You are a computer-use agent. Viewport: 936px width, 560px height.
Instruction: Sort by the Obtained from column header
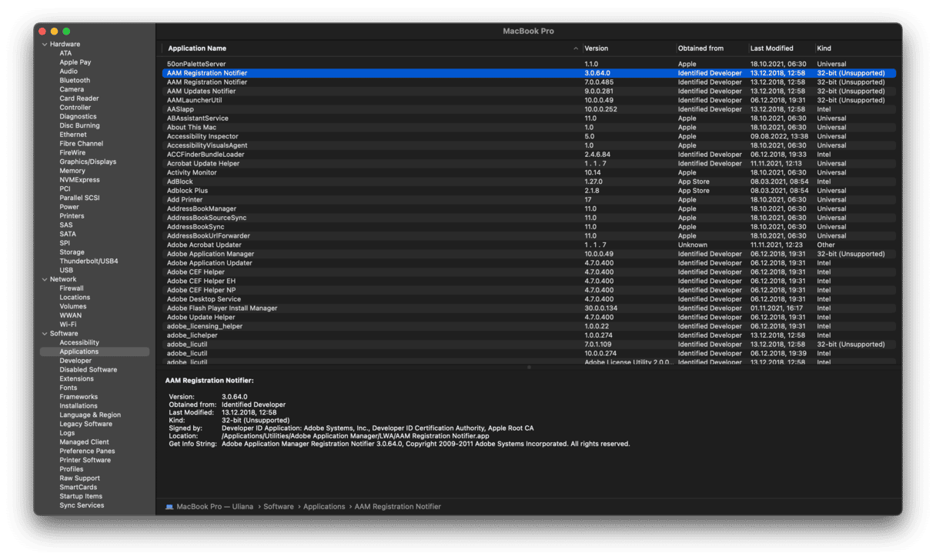[x=700, y=48]
